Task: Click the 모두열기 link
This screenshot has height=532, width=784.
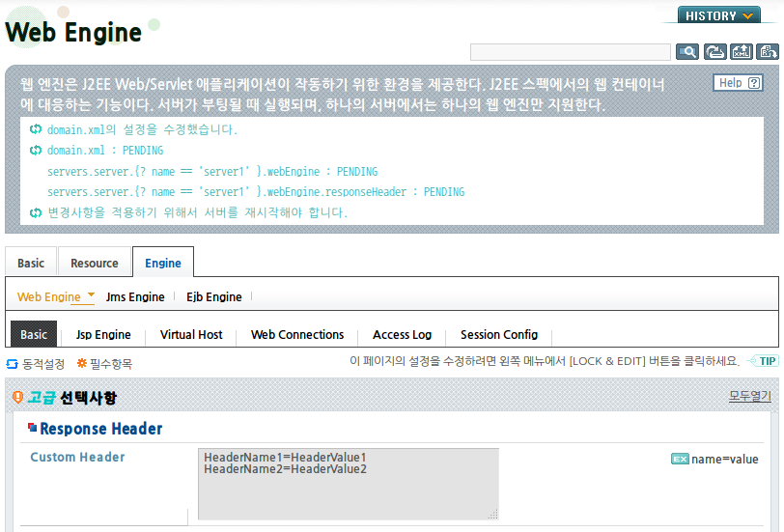Action: coord(750,396)
